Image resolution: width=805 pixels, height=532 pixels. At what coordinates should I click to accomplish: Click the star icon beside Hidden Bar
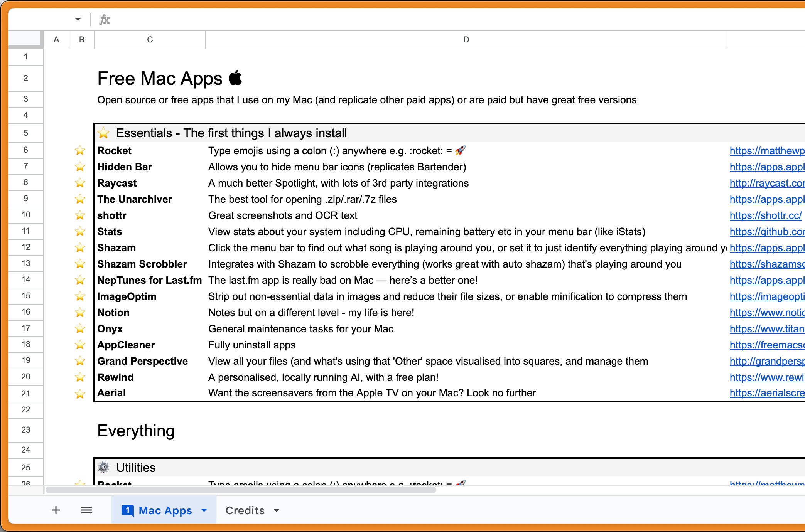tap(80, 167)
